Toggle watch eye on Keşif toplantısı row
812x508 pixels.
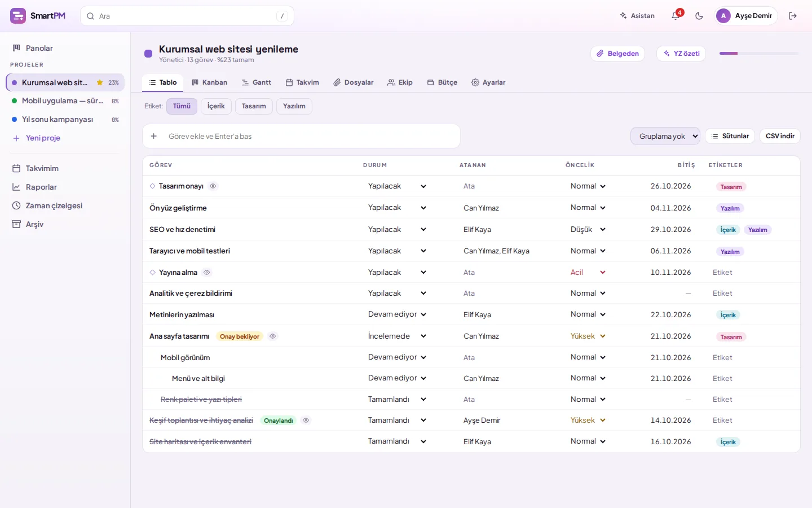point(306,421)
